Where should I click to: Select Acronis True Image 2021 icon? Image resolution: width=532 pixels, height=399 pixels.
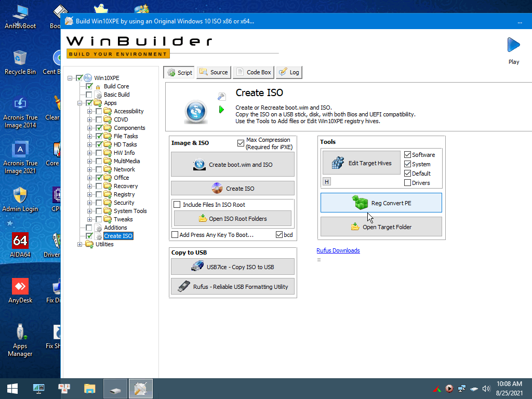coord(20,157)
